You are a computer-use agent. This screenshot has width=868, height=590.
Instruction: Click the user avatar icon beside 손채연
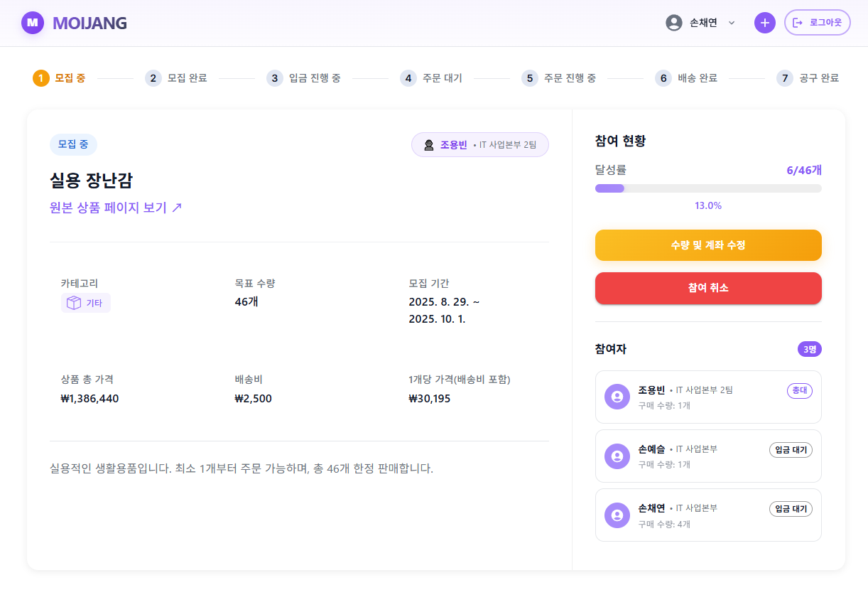[674, 23]
